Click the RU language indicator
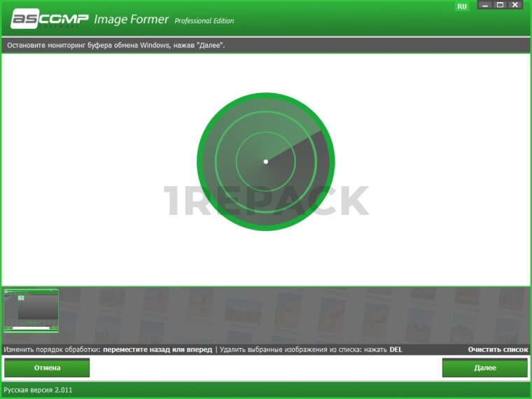 (x=462, y=6)
